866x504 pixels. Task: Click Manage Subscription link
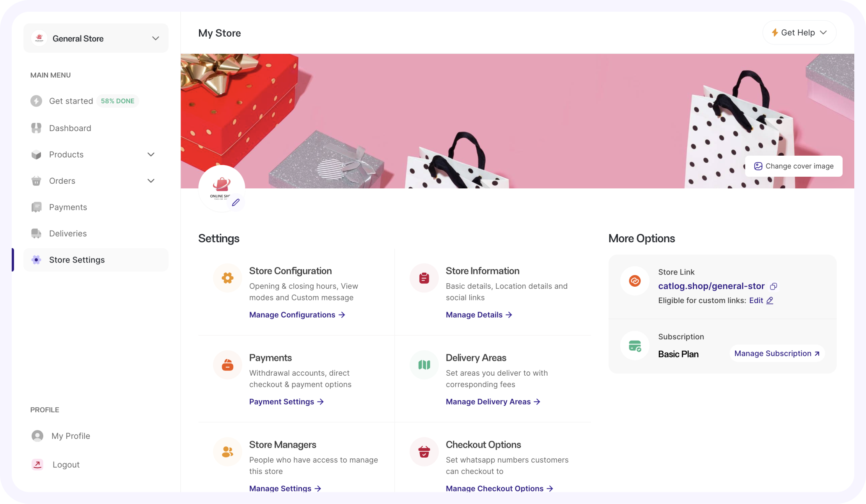tap(777, 353)
